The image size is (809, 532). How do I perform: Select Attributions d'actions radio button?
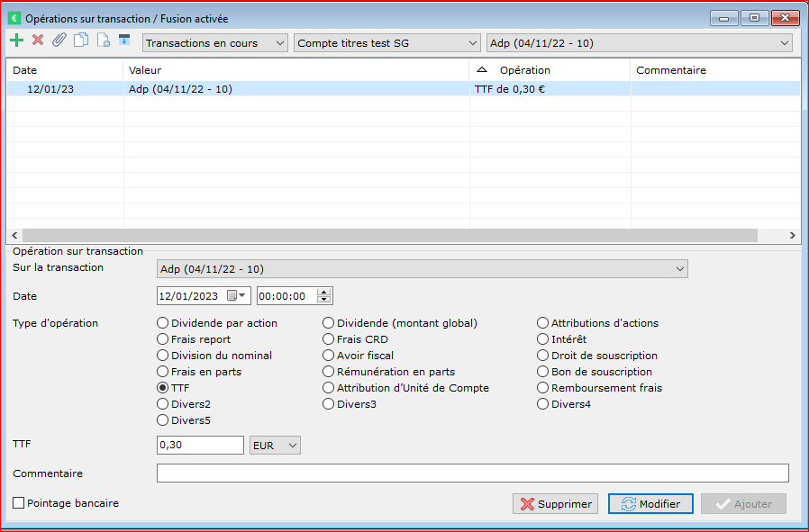(542, 322)
